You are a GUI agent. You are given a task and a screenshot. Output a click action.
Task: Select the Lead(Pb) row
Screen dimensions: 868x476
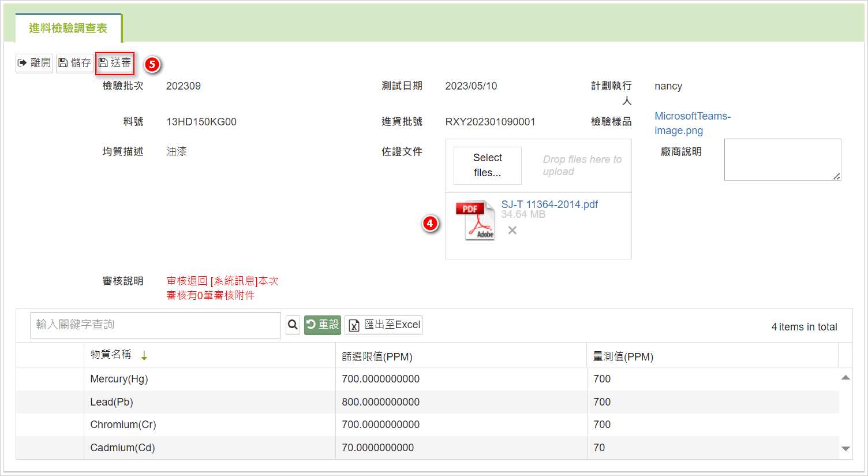coord(428,402)
